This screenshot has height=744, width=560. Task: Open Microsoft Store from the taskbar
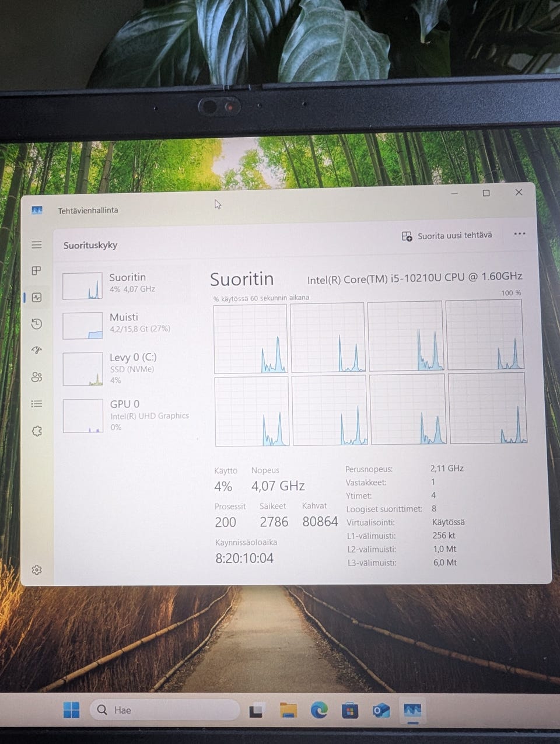tap(350, 711)
